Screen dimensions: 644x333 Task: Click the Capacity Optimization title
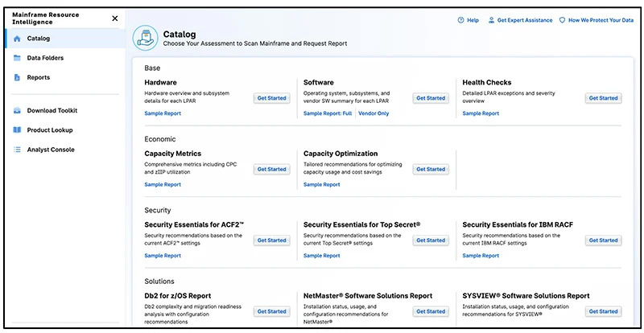click(341, 154)
